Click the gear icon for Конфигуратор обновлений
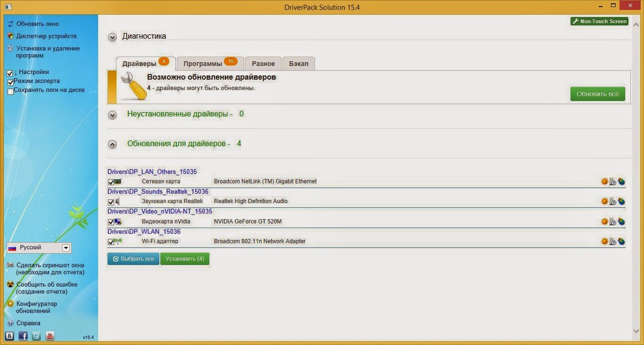Viewport: 644px width, 345px height. [10, 304]
